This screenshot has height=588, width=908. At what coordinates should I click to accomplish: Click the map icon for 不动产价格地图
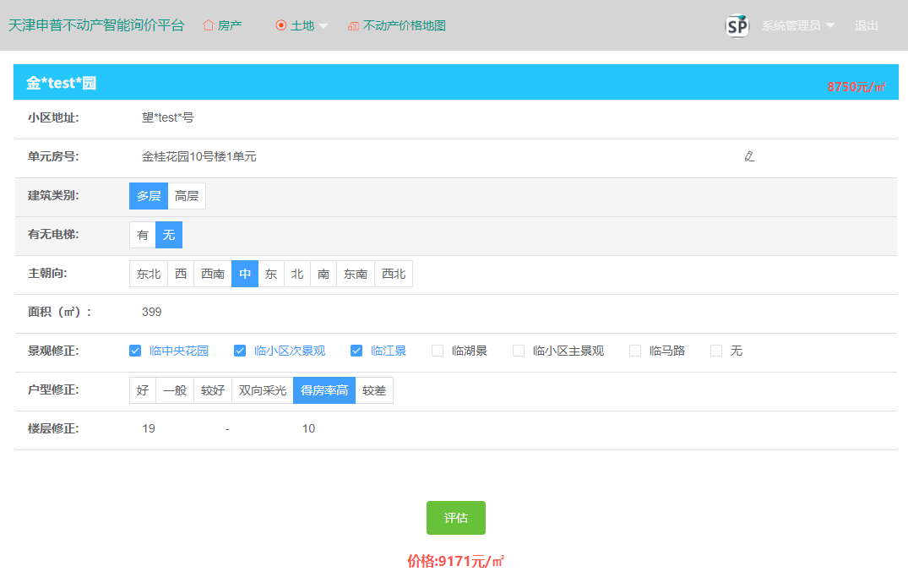click(353, 26)
